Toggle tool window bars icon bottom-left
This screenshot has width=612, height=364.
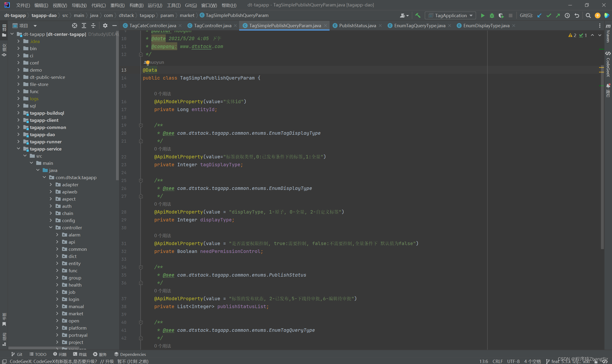(x=4, y=361)
